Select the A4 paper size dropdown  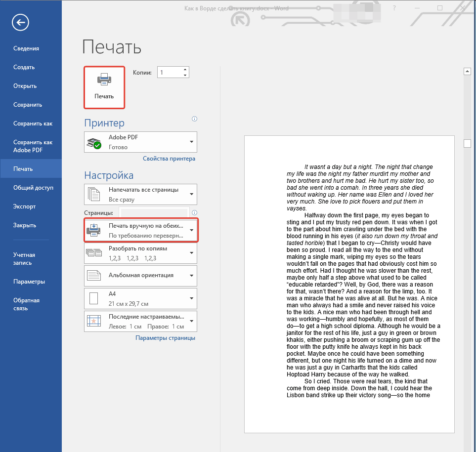tap(141, 298)
